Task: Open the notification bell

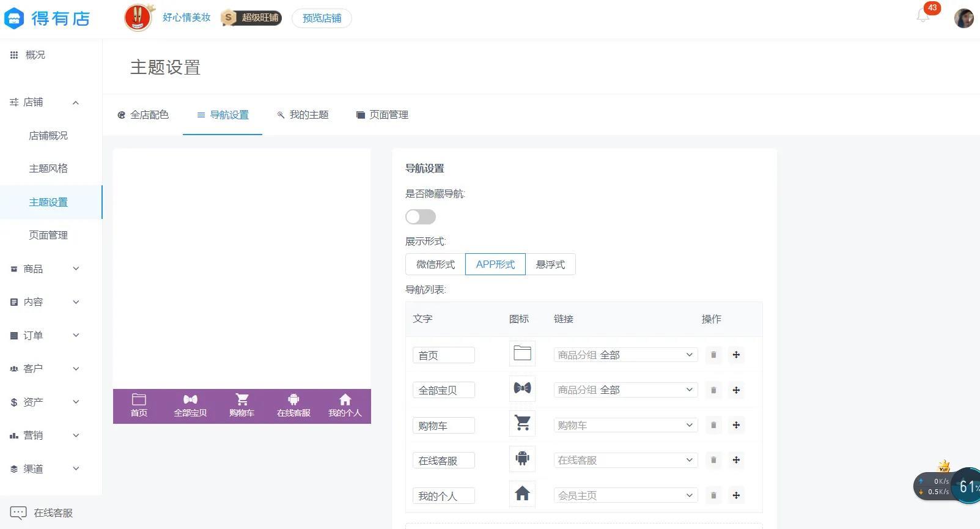Action: [923, 17]
